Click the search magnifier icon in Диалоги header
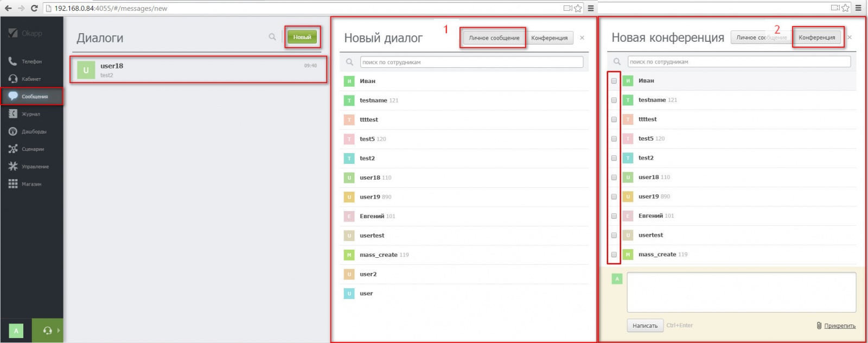The width and height of the screenshot is (868, 343). click(272, 37)
